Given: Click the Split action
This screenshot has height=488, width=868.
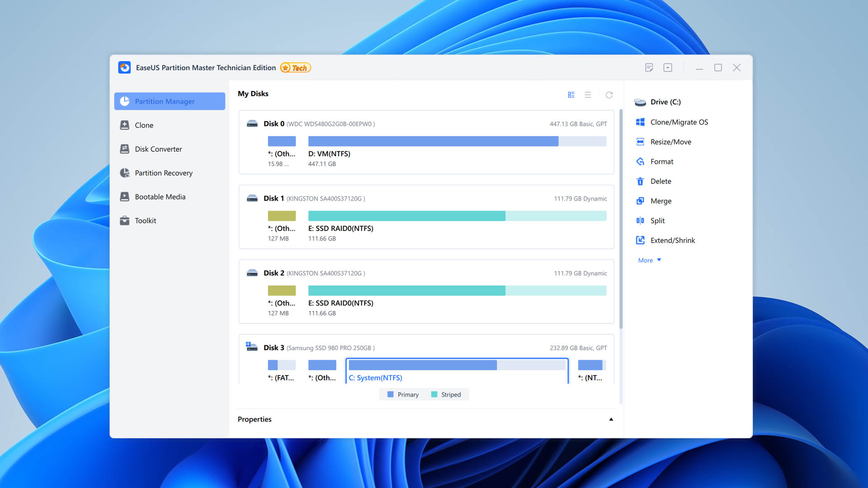Looking at the screenshot, I should pos(657,221).
